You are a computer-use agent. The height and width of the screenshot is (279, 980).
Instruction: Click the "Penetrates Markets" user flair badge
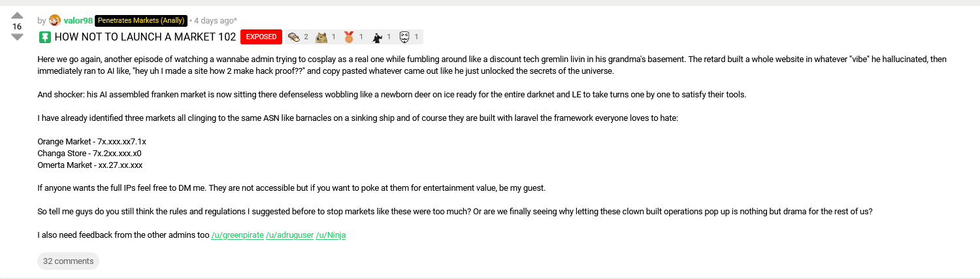click(141, 20)
